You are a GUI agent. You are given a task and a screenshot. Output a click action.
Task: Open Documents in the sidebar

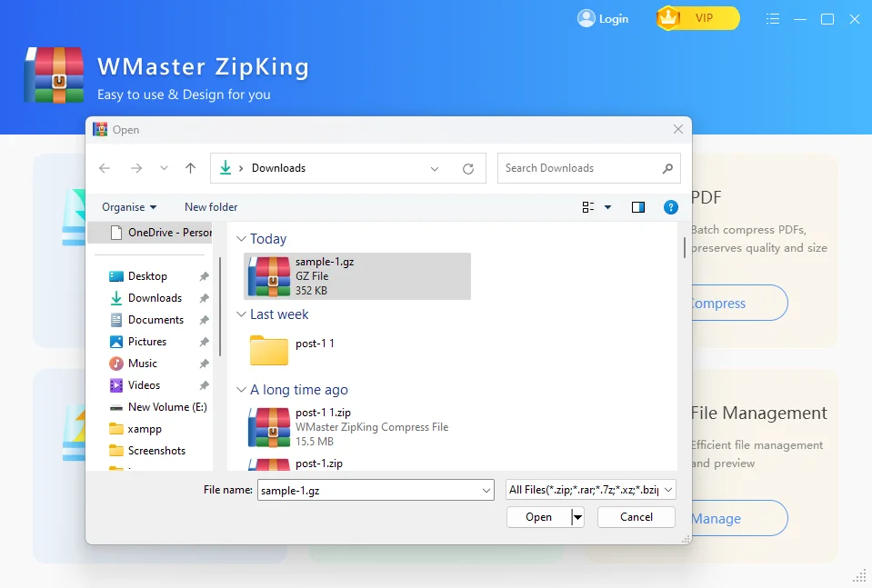coord(155,320)
